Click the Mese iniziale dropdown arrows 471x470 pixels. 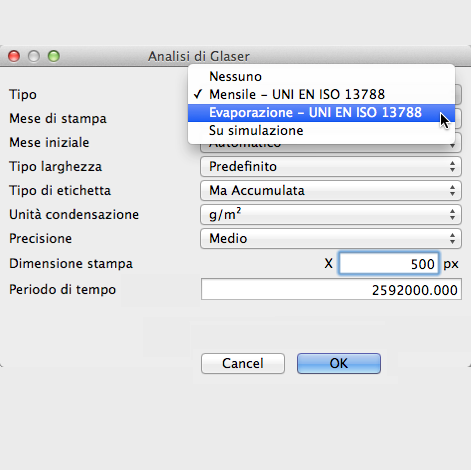pos(452,146)
